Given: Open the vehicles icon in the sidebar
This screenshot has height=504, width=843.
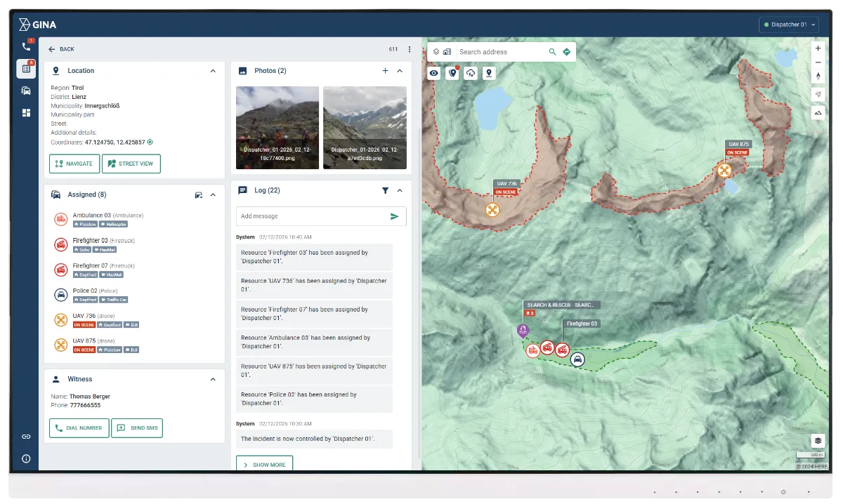Looking at the screenshot, I should click(x=26, y=91).
